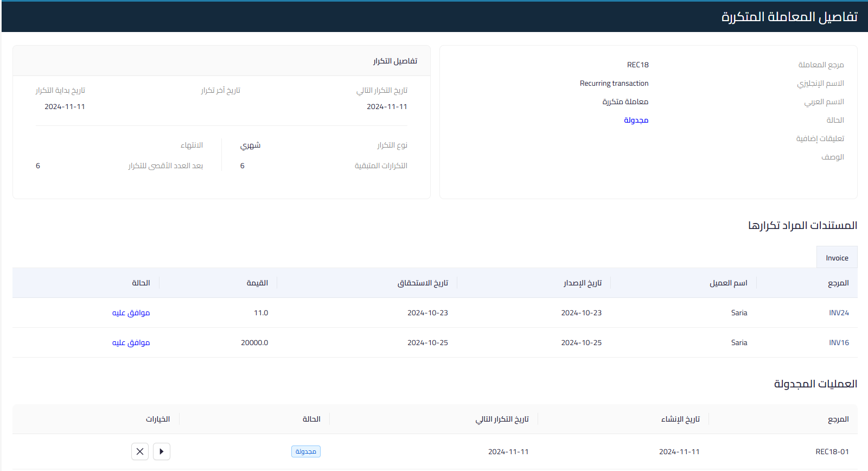This screenshot has width=868, height=471.
Task: Select invoice reference INV24
Action: coord(839,313)
